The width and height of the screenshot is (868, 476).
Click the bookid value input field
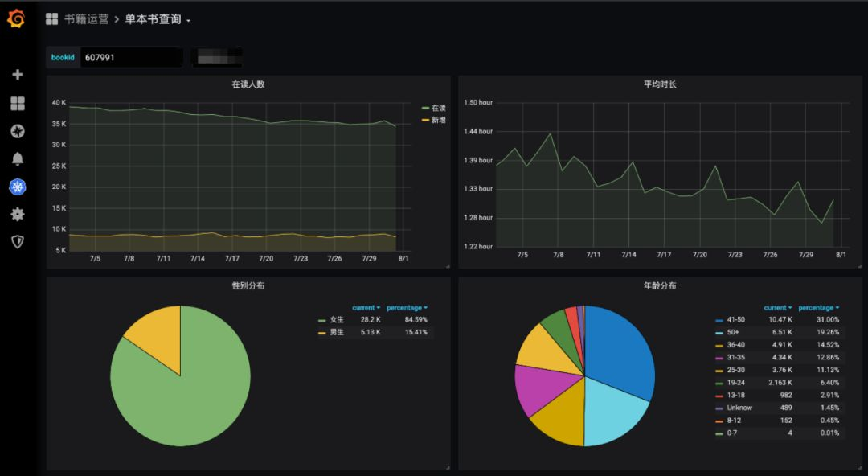click(x=132, y=58)
